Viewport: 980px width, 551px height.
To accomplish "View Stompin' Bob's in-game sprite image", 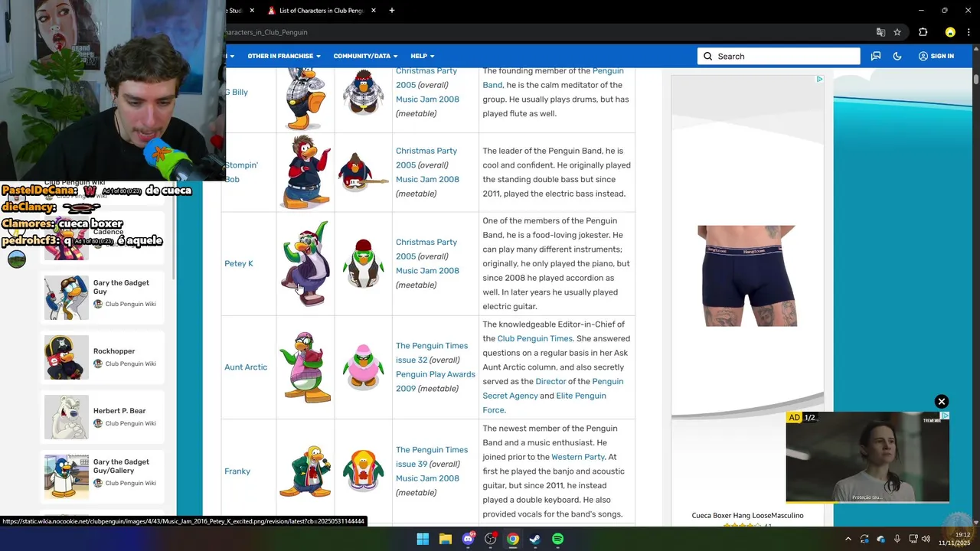I will click(x=363, y=172).
